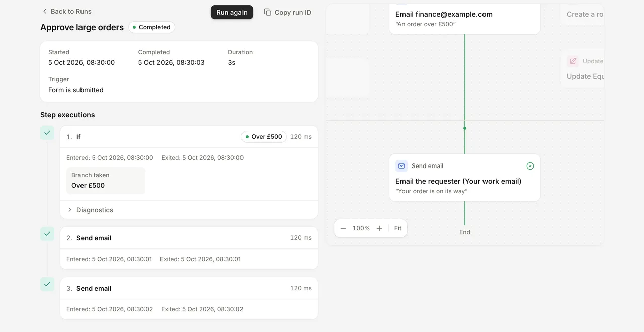Fit the workflow to the canvas
The height and width of the screenshot is (332, 644).
coord(398,228)
